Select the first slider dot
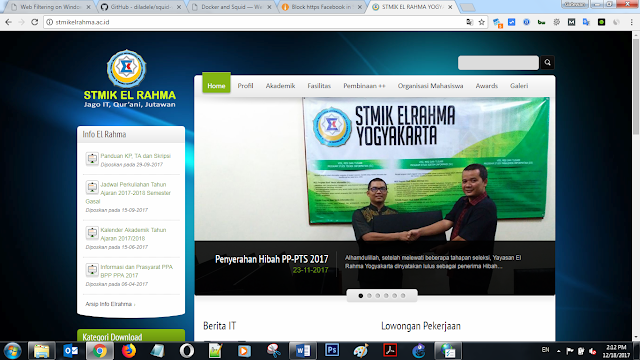Screen dimensions: 640x360 click(360, 296)
